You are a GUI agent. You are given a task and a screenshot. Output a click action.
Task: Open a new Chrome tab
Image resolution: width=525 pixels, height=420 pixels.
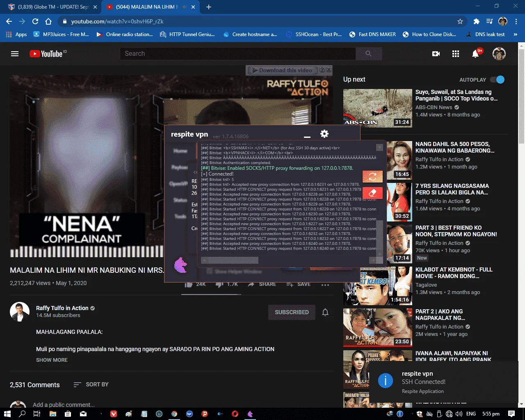tap(208, 7)
